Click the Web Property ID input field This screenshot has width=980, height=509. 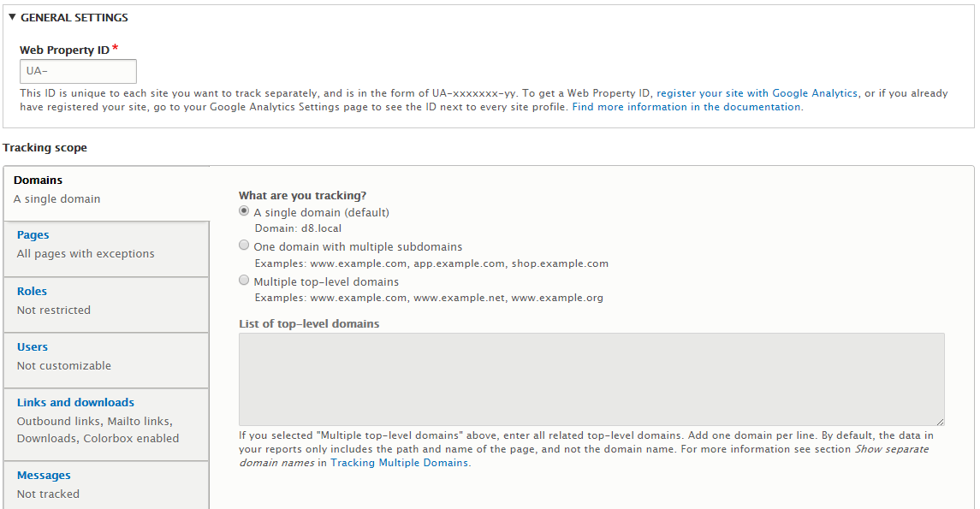pyautogui.click(x=78, y=71)
